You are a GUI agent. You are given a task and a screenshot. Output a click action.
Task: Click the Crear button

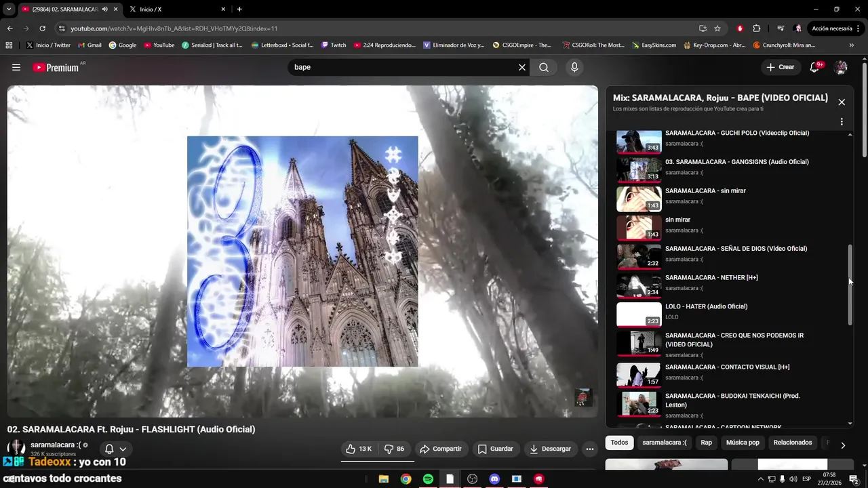click(780, 67)
